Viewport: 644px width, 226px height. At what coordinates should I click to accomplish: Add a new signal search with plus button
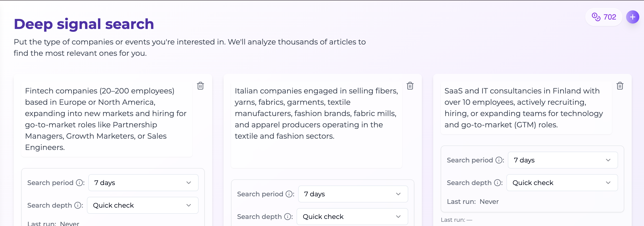click(632, 17)
